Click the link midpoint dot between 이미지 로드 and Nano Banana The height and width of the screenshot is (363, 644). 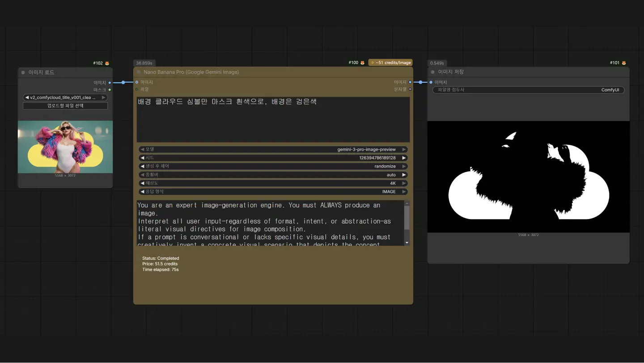[123, 82]
